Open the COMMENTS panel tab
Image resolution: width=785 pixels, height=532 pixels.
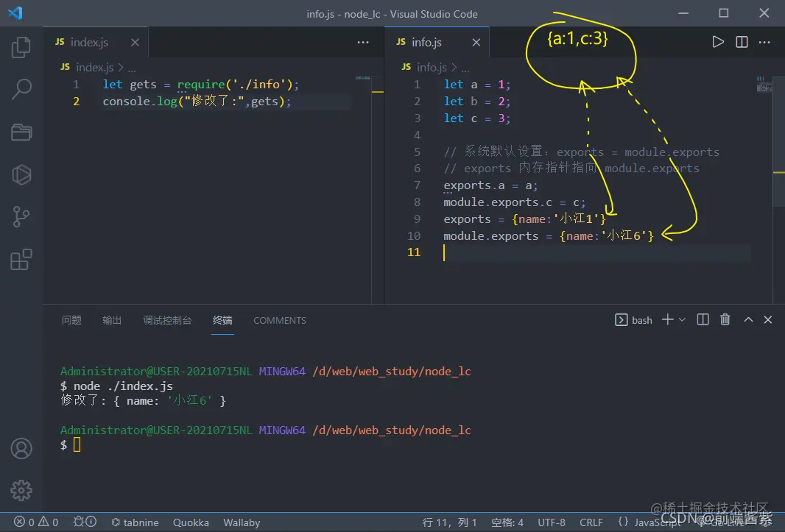coord(279,320)
